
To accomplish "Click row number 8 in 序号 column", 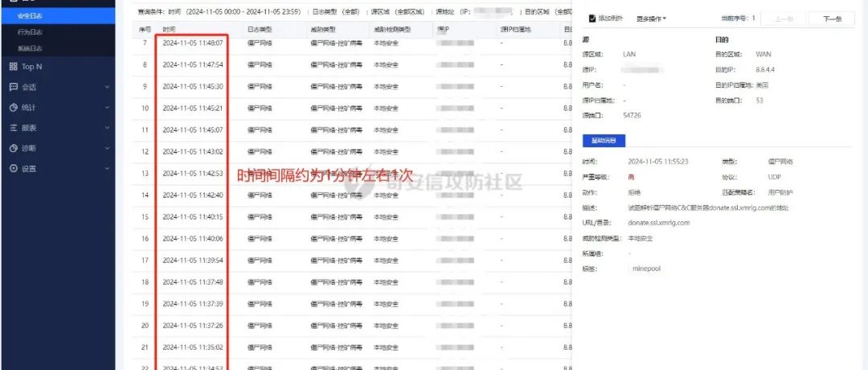I will (x=145, y=65).
